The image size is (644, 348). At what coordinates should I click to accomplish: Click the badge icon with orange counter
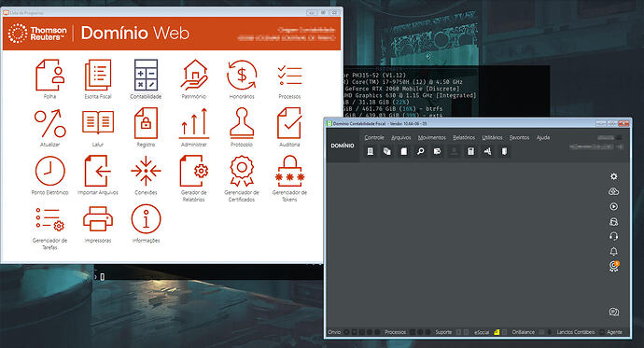tap(613, 266)
